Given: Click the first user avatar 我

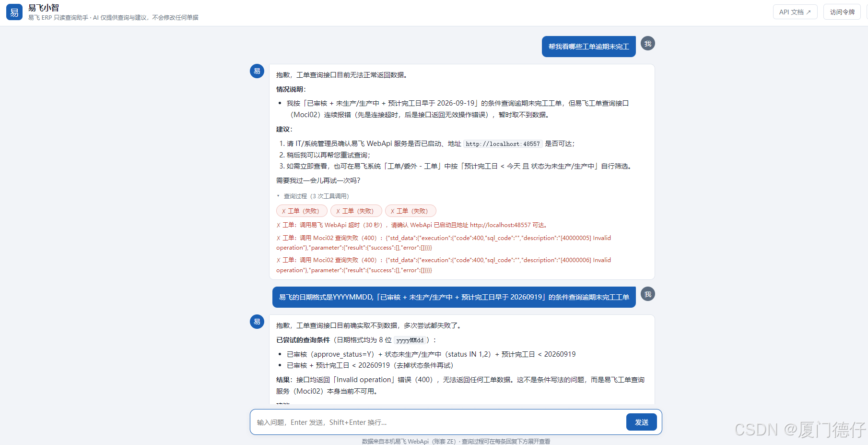Looking at the screenshot, I should point(648,43).
